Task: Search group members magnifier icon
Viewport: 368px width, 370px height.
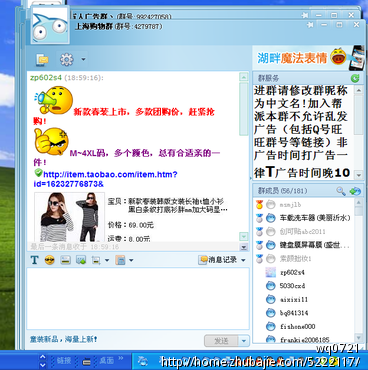Action: click(340, 191)
